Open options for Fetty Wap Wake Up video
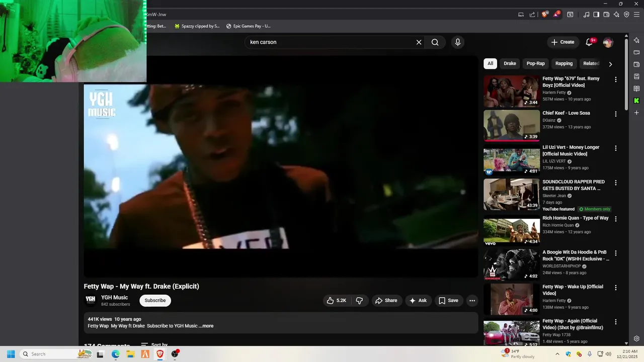The image size is (644, 362). 615,288
